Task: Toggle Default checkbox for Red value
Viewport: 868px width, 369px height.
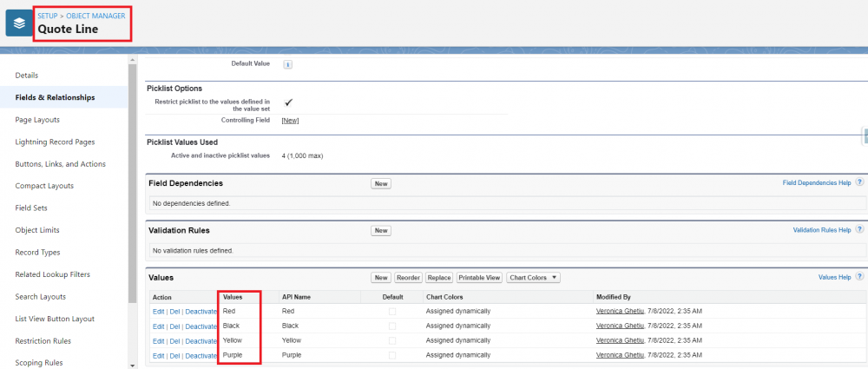Action: [x=392, y=312]
